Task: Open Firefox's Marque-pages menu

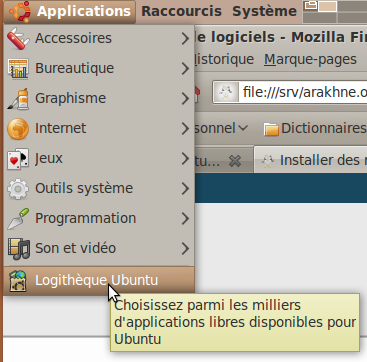Action: [310, 60]
